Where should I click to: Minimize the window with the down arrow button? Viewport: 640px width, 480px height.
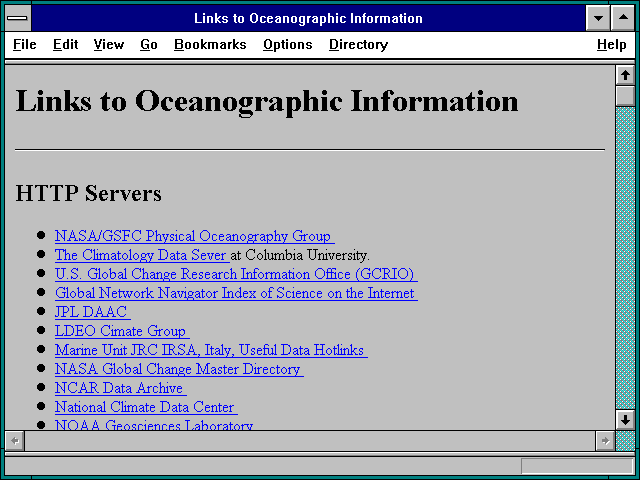pyautogui.click(x=598, y=18)
